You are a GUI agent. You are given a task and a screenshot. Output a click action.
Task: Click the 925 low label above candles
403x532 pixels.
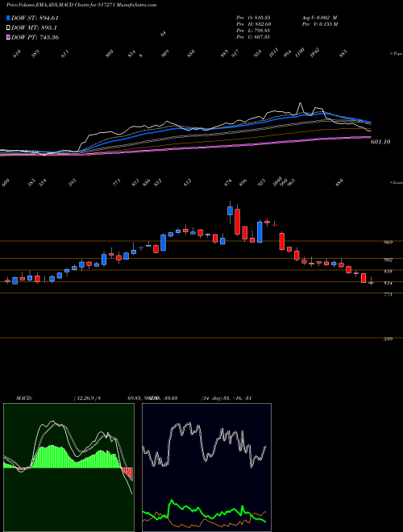pos(261,183)
